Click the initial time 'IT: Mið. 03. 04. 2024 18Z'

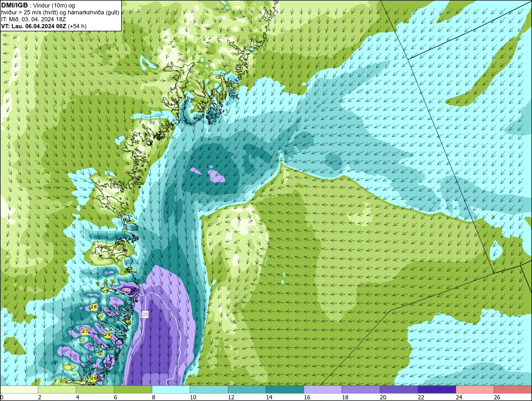pyautogui.click(x=33, y=19)
